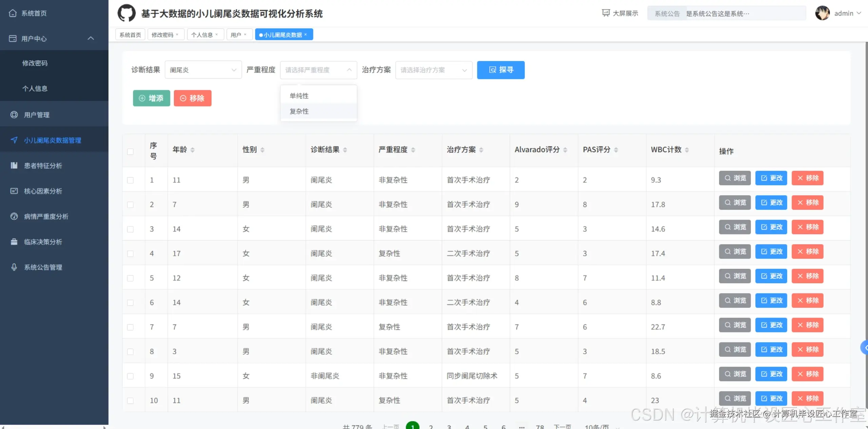Click the 探寻 search button
868x429 pixels.
(x=501, y=70)
